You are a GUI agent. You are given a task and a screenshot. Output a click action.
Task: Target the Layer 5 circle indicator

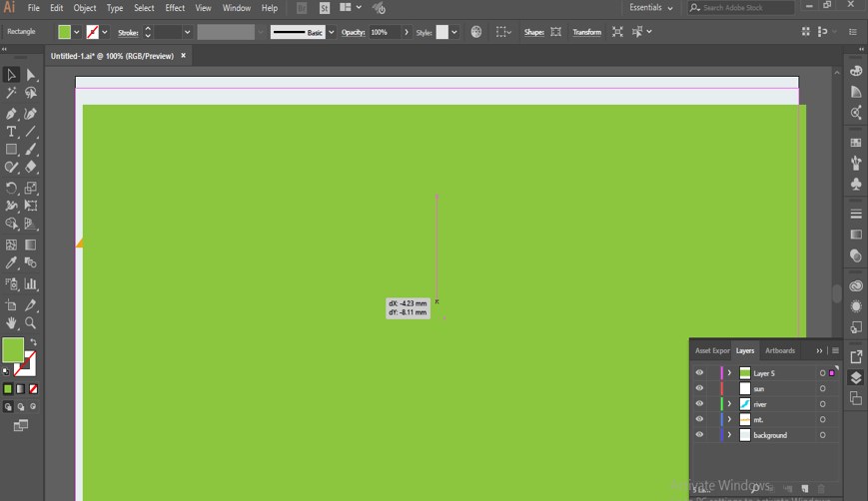coord(823,373)
